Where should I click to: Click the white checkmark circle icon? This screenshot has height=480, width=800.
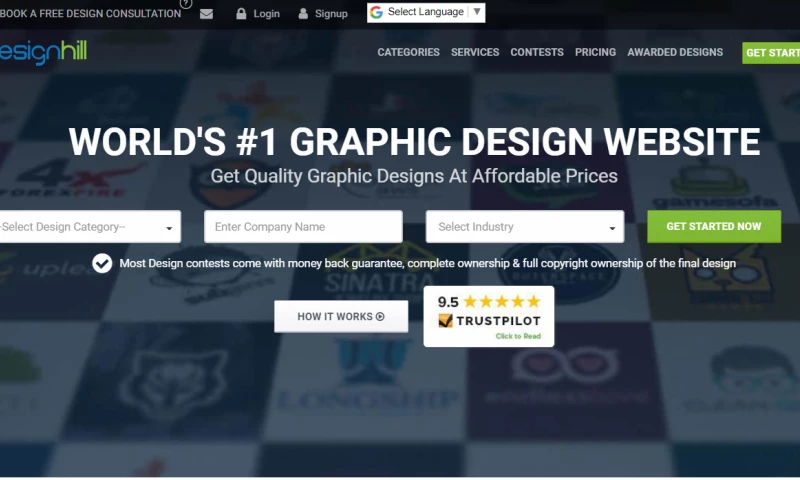coord(102,263)
